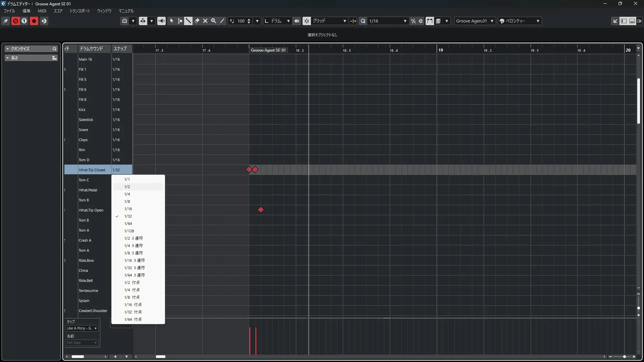Viewport: 644px width, 362px height.
Task: Select the Line tool
Action: point(222,21)
